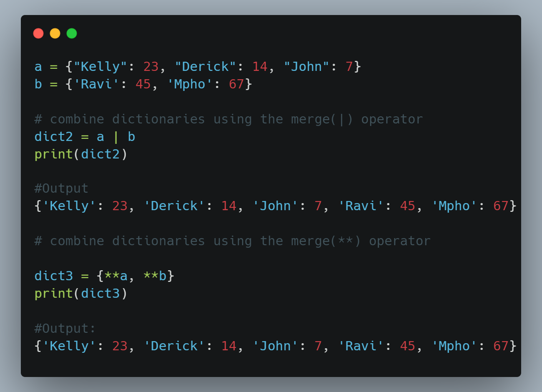Screen dimensions: 542x392
Task: Click the value 45 in dictionary b
Action: (143, 84)
